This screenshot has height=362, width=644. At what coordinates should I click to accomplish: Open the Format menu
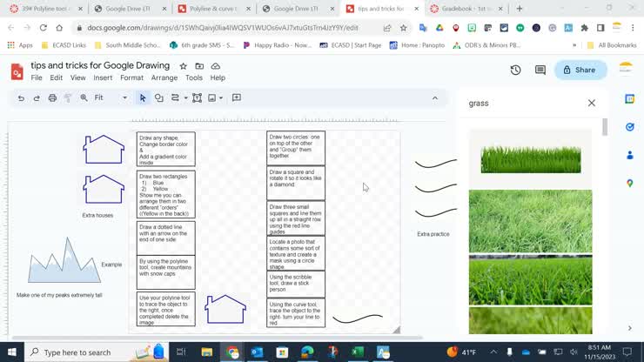click(131, 77)
